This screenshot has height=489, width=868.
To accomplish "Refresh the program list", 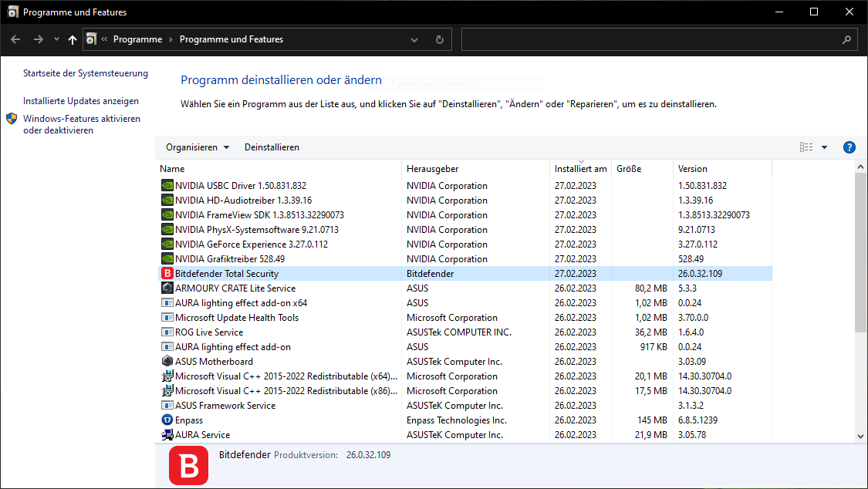I will [x=440, y=40].
